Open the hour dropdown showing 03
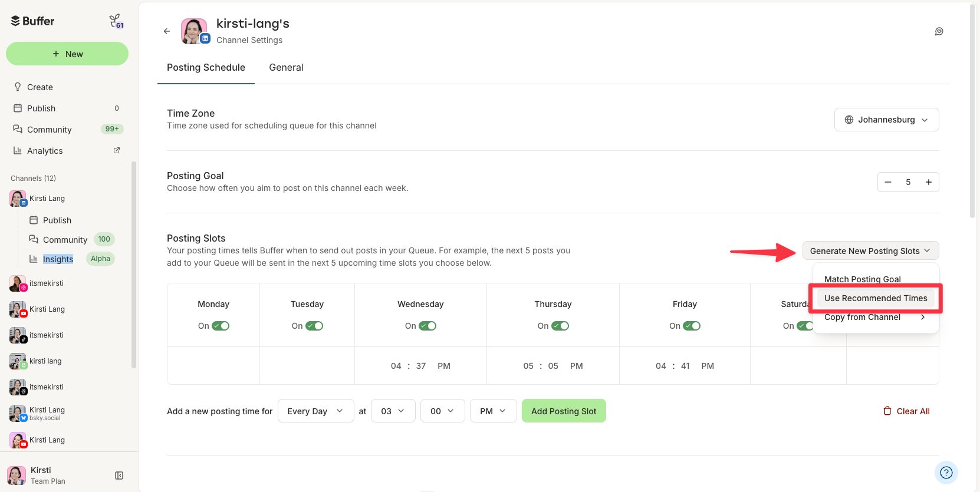Screen dimensions: 980x492 click(x=393, y=411)
